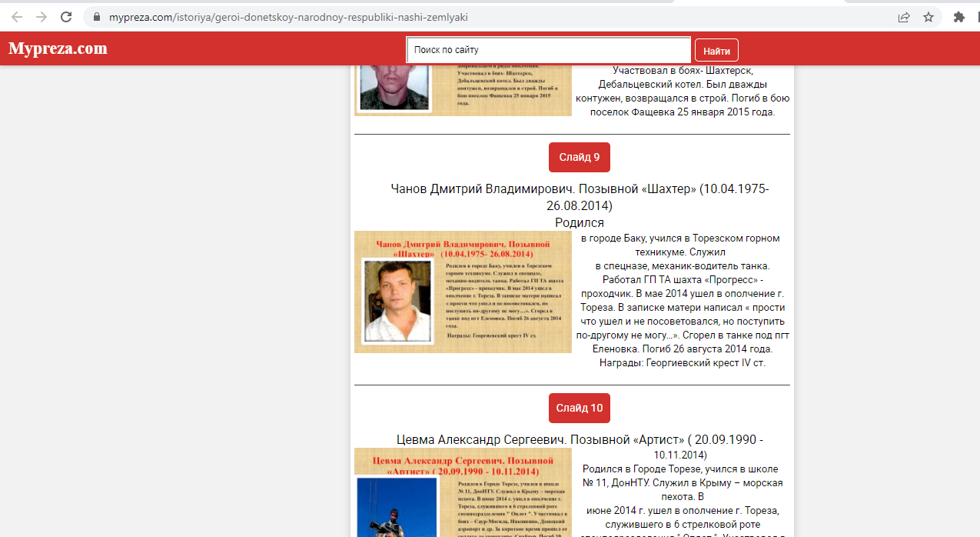980x537 pixels.
Task: Go back using the browser back arrow
Action: coord(17,17)
